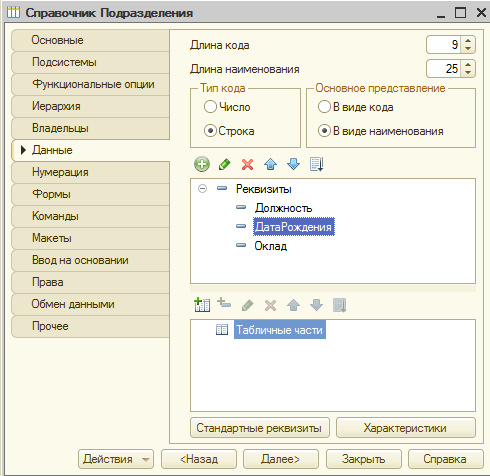Screen dimensions: 490x476
Task: Open the Макеты tab
Action: tap(90, 238)
